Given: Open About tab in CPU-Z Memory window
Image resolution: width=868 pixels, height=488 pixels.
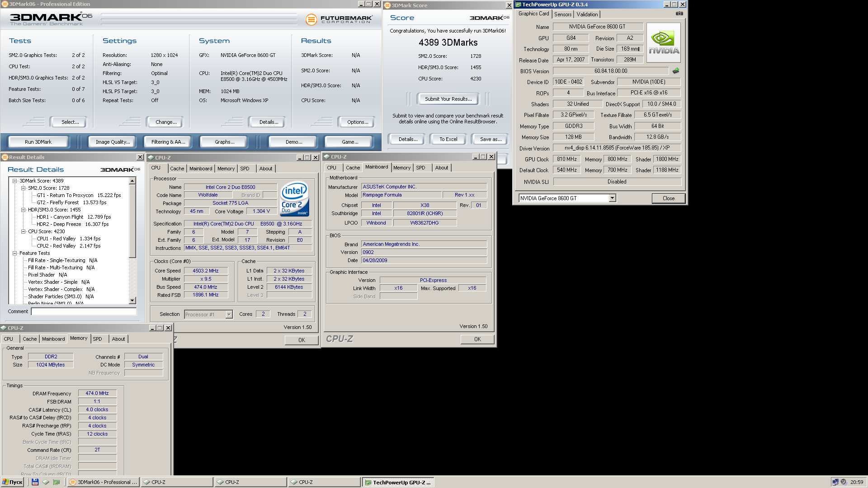Looking at the screenshot, I should pyautogui.click(x=118, y=339).
